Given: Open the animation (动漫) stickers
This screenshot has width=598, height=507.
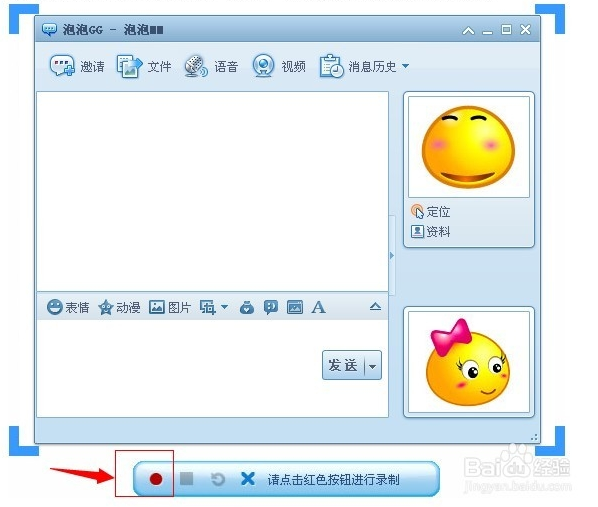Looking at the screenshot, I should click(x=119, y=307).
